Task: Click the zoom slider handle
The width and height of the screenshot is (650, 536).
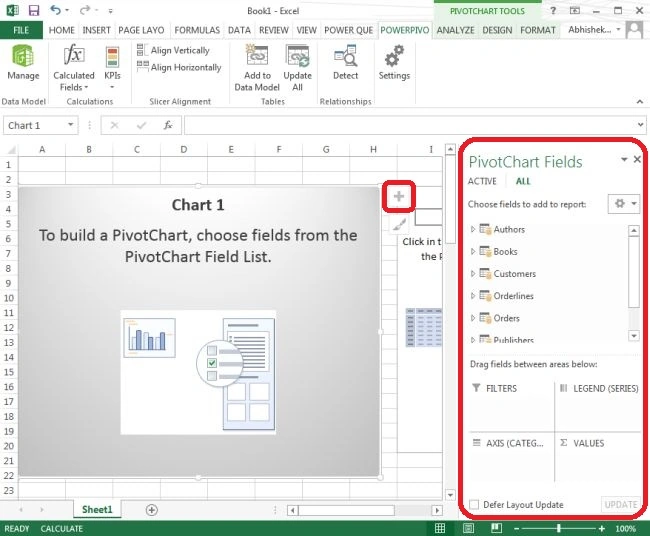Action: [559, 528]
